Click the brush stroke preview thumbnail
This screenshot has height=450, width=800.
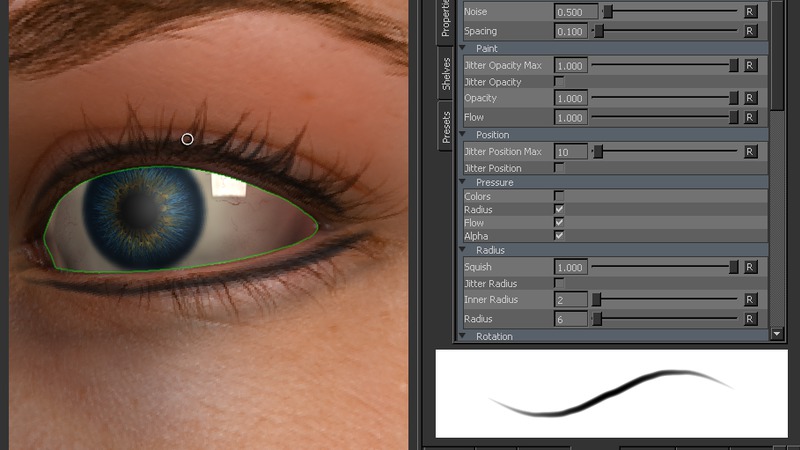(611, 393)
